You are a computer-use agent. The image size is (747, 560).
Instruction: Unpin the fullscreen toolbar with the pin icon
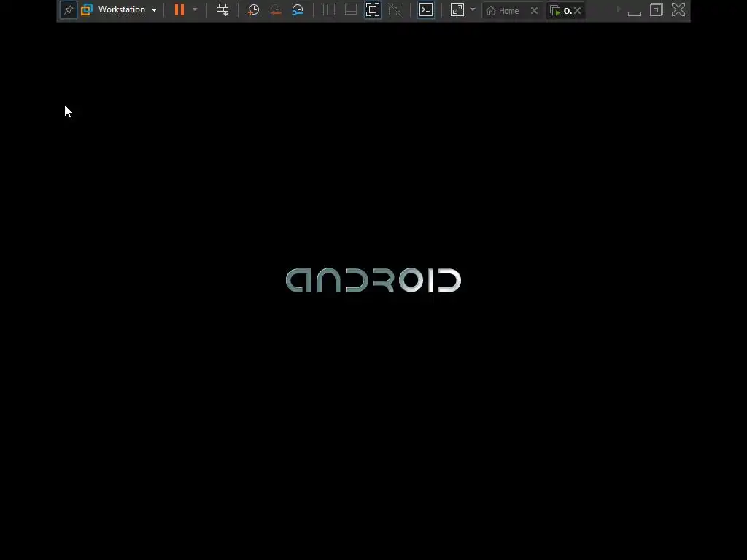click(68, 10)
